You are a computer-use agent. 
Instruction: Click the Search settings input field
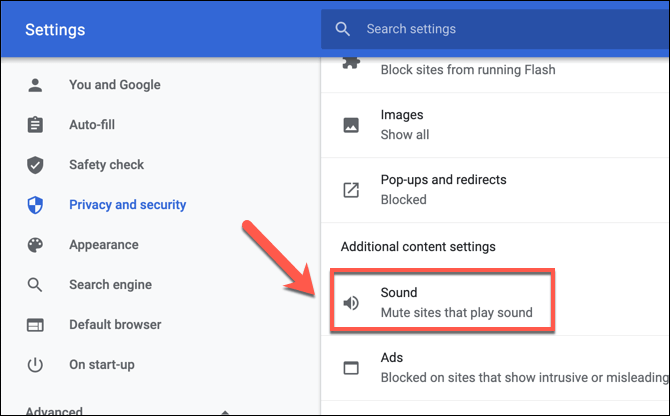(500, 29)
